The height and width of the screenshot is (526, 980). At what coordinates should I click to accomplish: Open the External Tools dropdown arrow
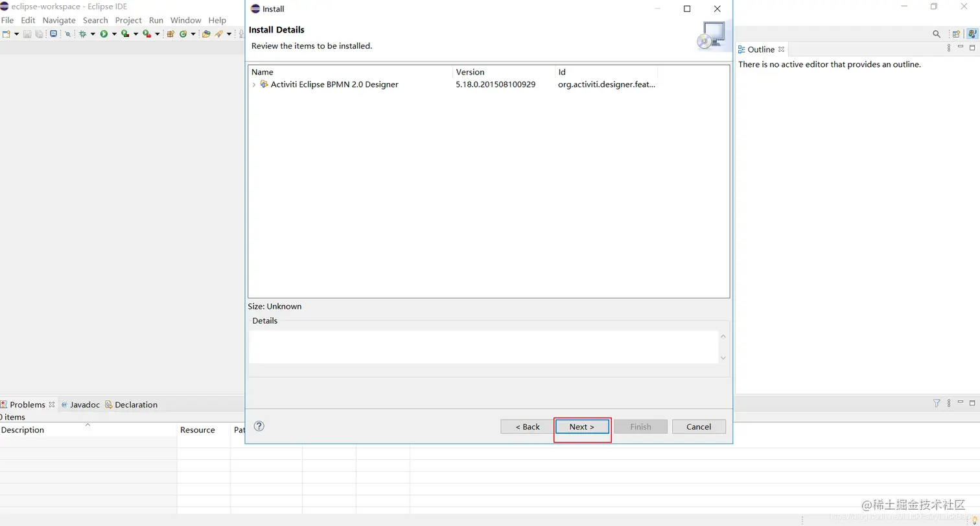click(x=157, y=34)
